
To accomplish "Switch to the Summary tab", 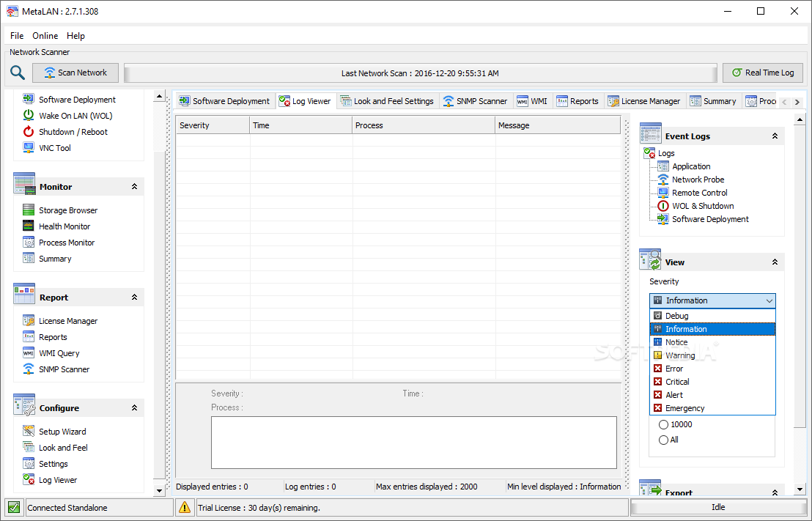I will [x=713, y=102].
